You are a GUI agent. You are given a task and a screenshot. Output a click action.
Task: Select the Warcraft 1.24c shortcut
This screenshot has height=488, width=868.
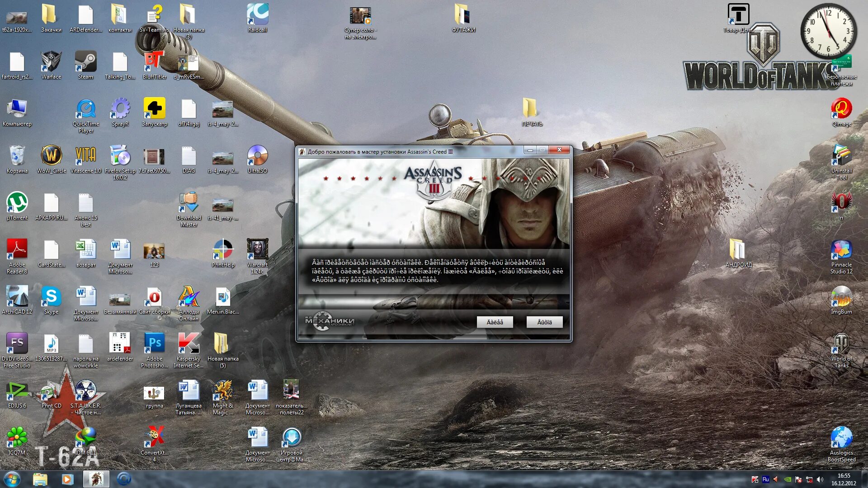pyautogui.click(x=257, y=257)
